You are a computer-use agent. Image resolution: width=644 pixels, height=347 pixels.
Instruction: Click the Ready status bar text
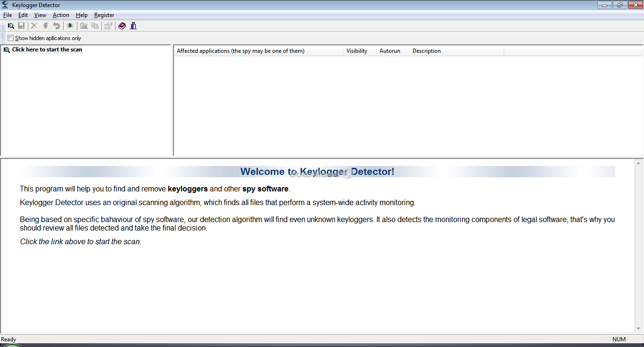pyautogui.click(x=8, y=339)
